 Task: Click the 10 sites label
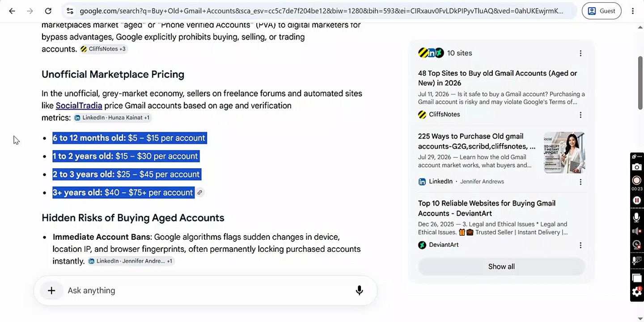460,53
